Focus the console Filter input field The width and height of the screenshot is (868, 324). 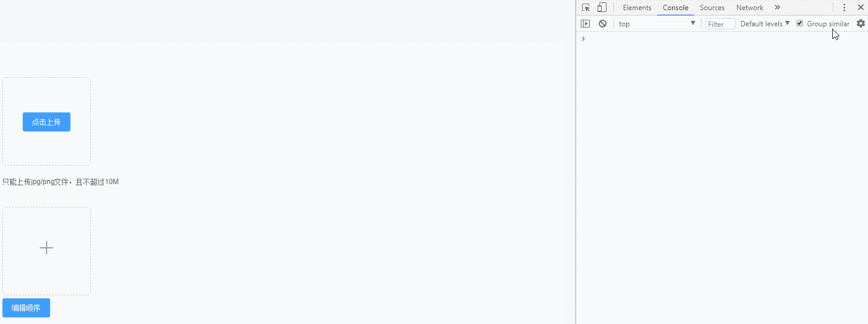pos(721,24)
